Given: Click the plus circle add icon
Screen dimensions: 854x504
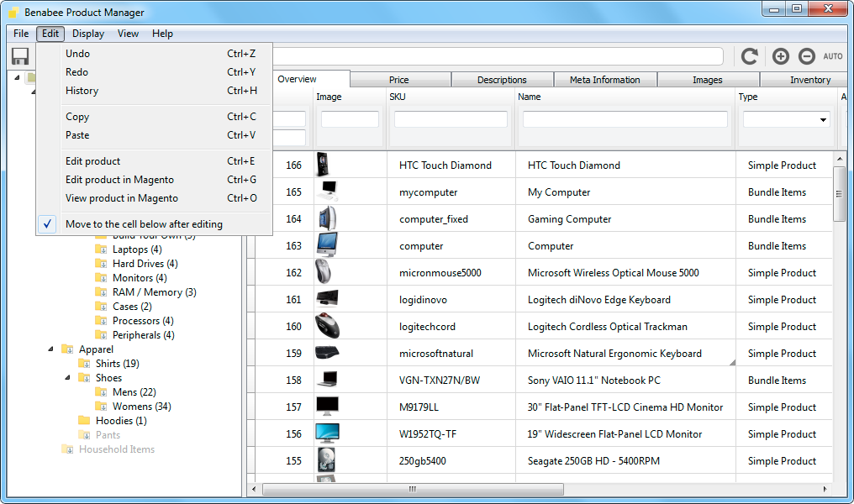Looking at the screenshot, I should coord(781,56).
